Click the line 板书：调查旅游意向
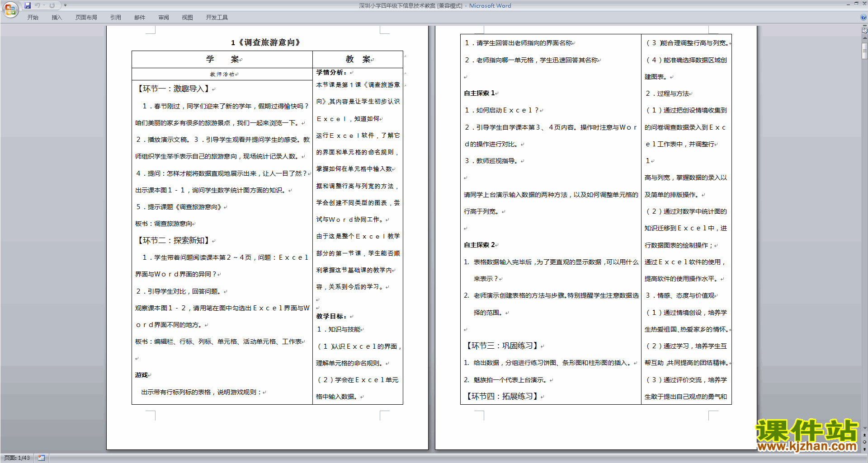 (x=164, y=224)
